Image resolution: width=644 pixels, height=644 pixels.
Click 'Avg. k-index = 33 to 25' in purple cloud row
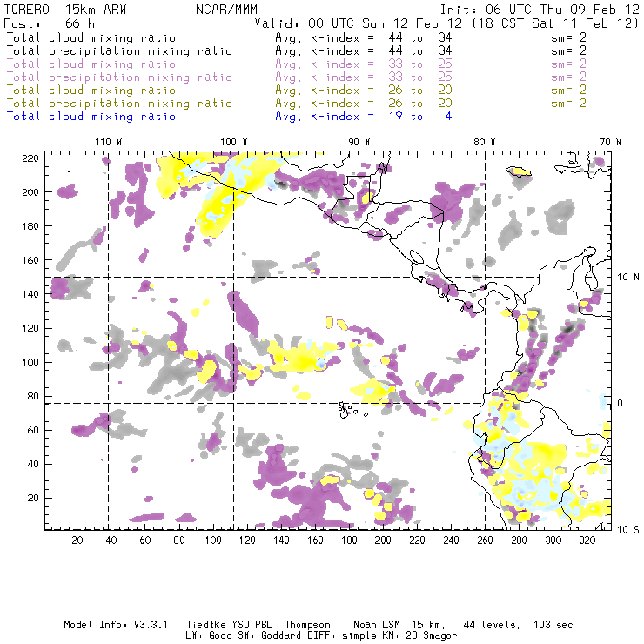(x=364, y=64)
